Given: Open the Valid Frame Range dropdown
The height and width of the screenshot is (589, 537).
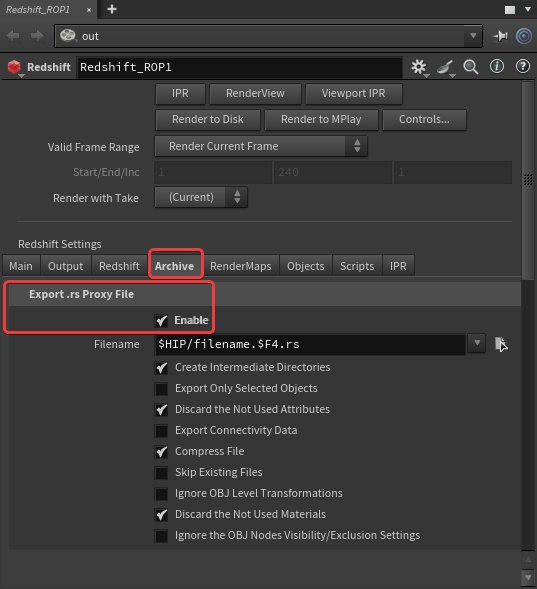Looking at the screenshot, I should pyautogui.click(x=261, y=146).
